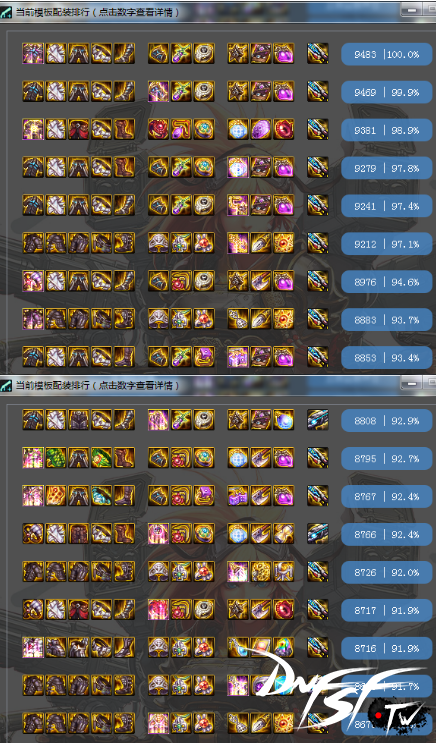The height and width of the screenshot is (743, 436).
Task: Click the 9469 | 99.9% score button
Action: (x=387, y=92)
